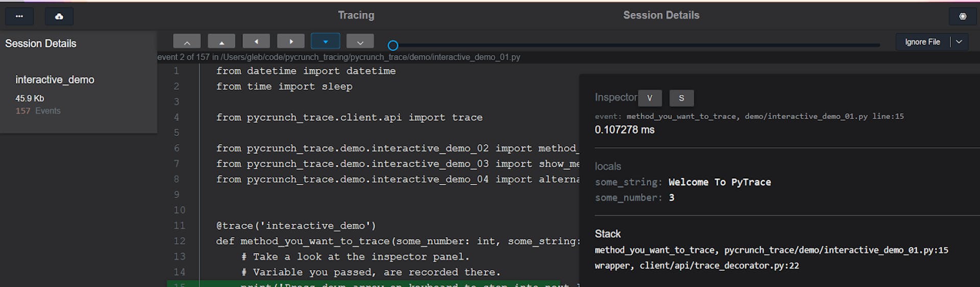This screenshot has width=980, height=287.
Task: Click the Ignore File button
Action: pos(922,42)
